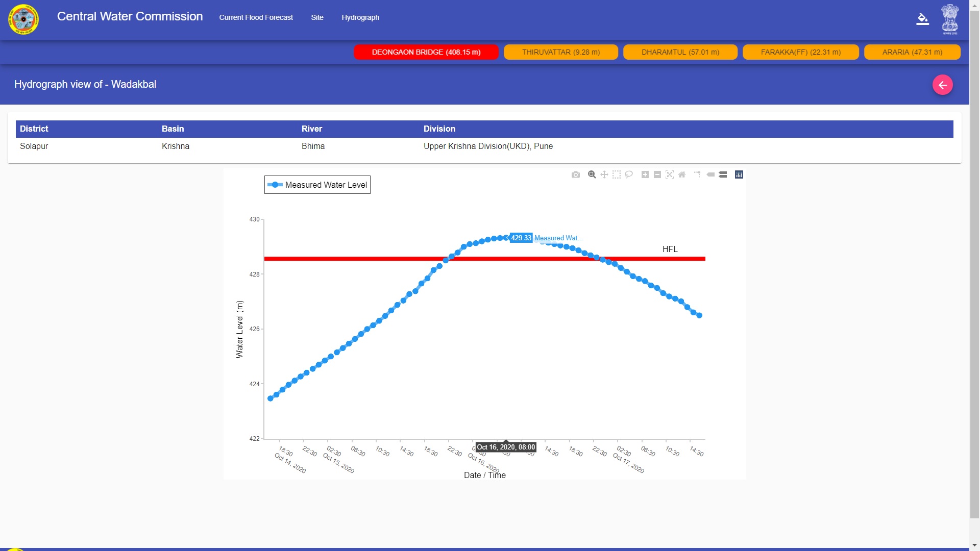Click the theme color fill icon
The width and height of the screenshot is (980, 551).
tap(922, 19)
